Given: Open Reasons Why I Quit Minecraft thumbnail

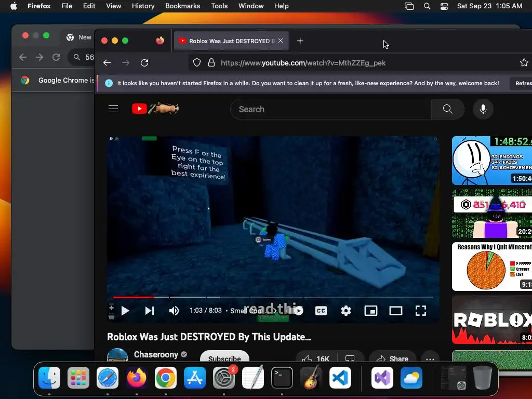Looking at the screenshot, I should tap(492, 267).
